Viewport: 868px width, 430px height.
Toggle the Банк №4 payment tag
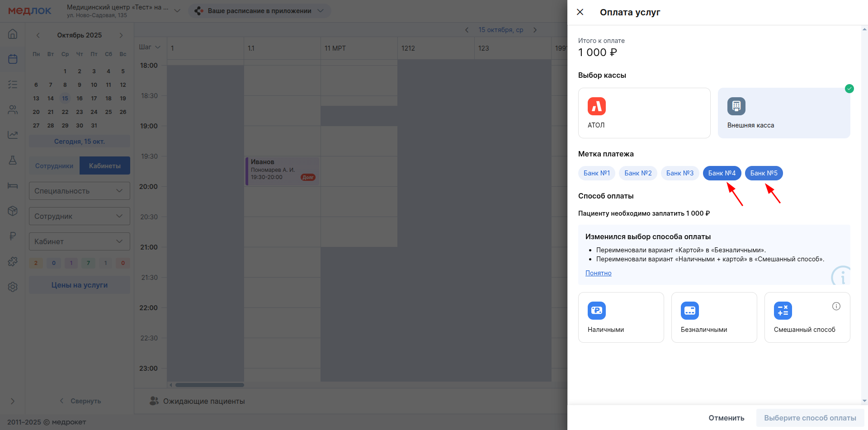click(x=722, y=173)
